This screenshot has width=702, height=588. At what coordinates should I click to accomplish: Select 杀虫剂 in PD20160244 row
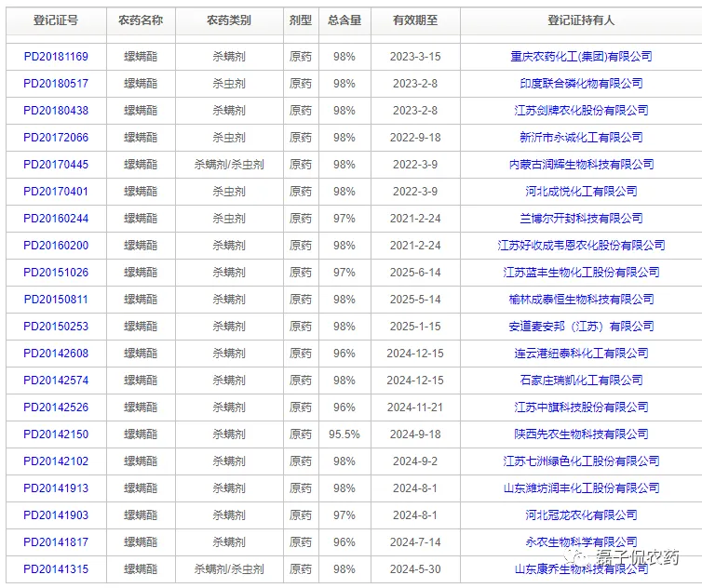229,219
